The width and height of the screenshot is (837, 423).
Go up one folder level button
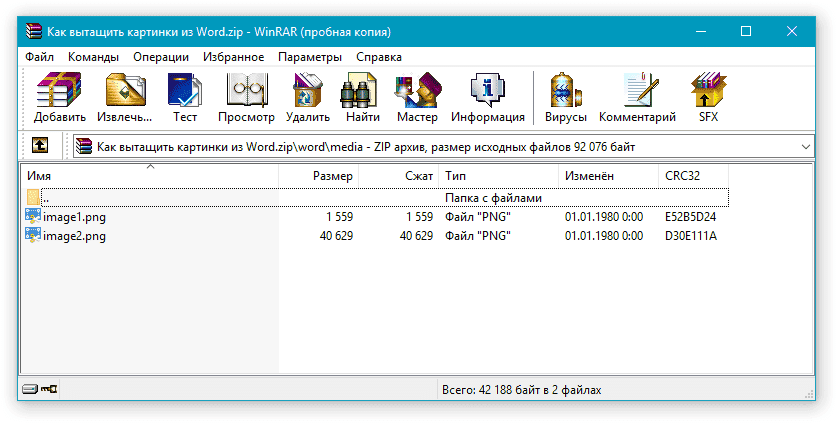point(39,146)
